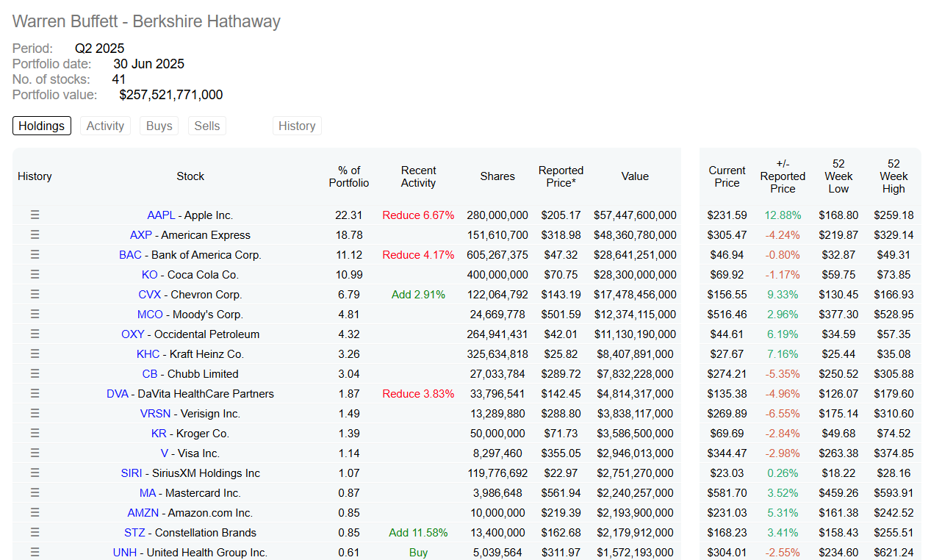Open history icon for Chevron row
The width and height of the screenshot is (942, 560).
point(35,295)
